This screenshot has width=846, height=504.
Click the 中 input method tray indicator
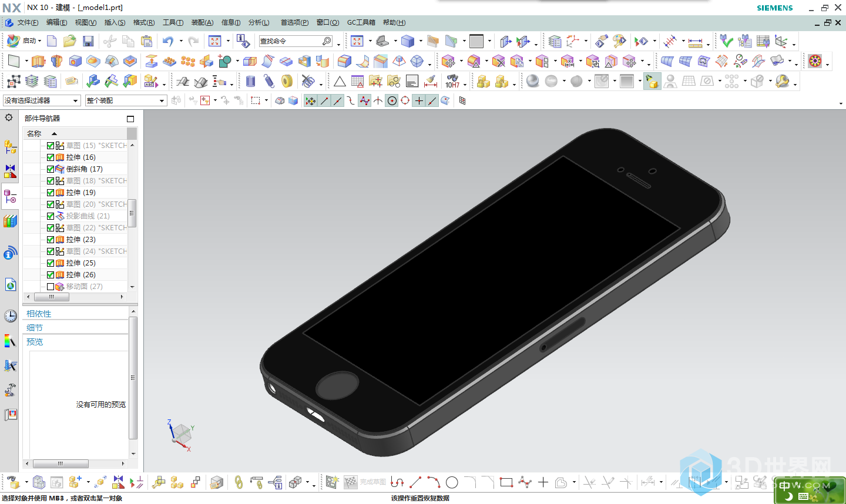(785, 486)
